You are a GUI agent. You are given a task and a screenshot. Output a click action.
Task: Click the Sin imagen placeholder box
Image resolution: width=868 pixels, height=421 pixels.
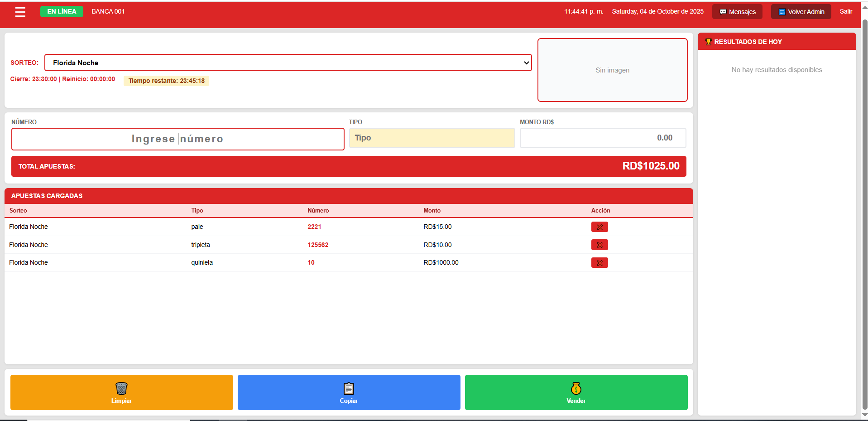pyautogui.click(x=612, y=70)
